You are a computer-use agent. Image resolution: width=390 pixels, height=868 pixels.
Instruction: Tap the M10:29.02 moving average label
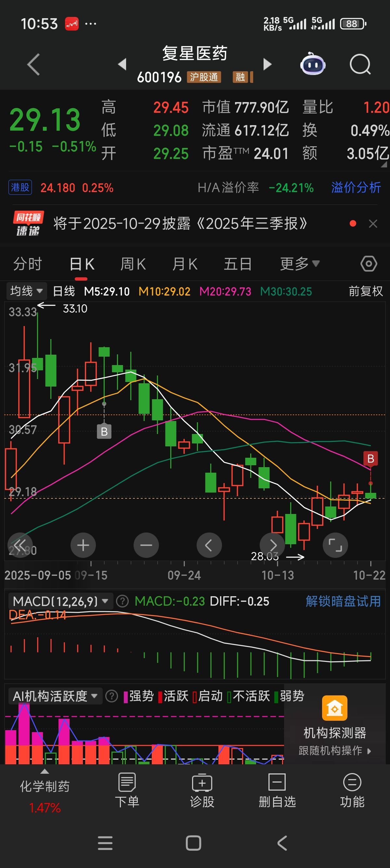coord(164,291)
